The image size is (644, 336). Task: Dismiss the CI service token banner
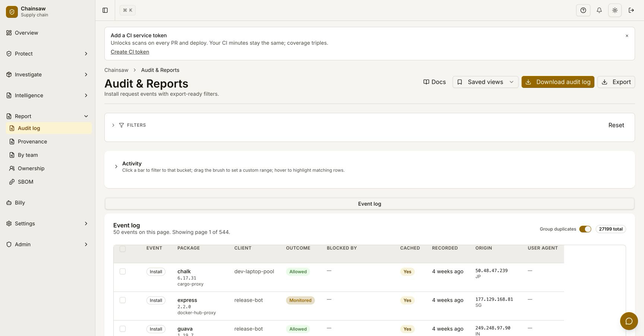(x=627, y=36)
